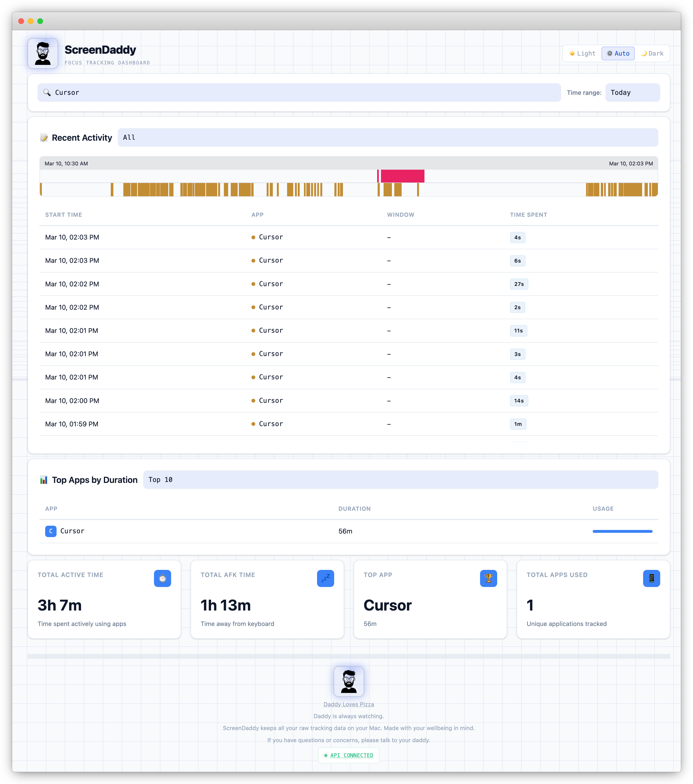Click the 56m duration value in Top Apps
The width and height of the screenshot is (693, 784).
[x=345, y=531]
